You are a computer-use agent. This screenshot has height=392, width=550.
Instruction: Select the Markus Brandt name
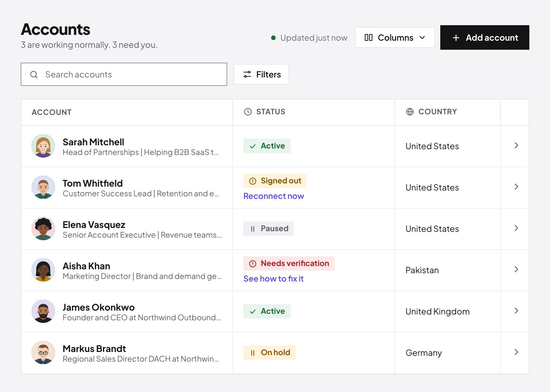point(94,349)
